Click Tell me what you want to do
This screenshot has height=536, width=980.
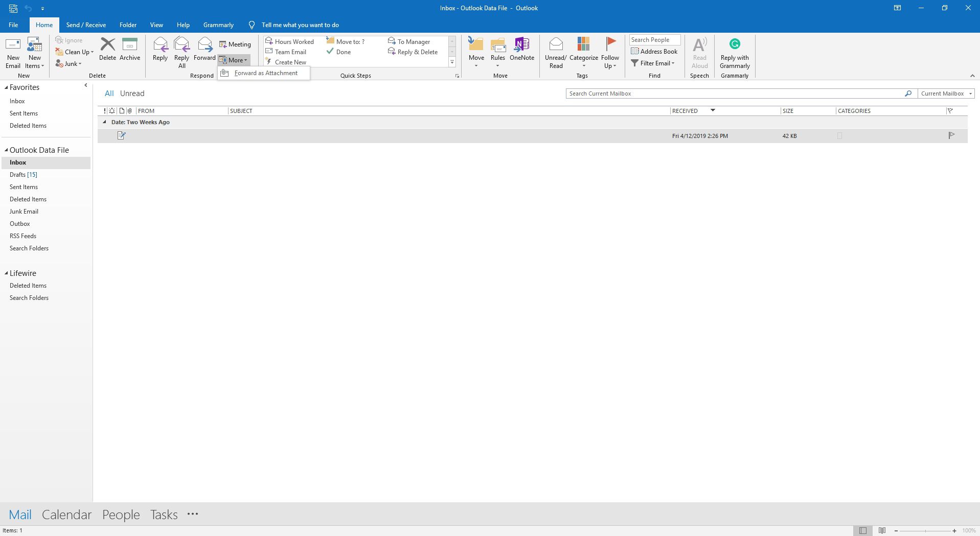point(300,25)
